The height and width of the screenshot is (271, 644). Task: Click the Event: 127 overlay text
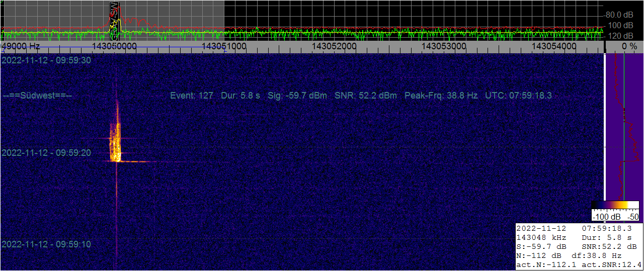tap(192, 96)
